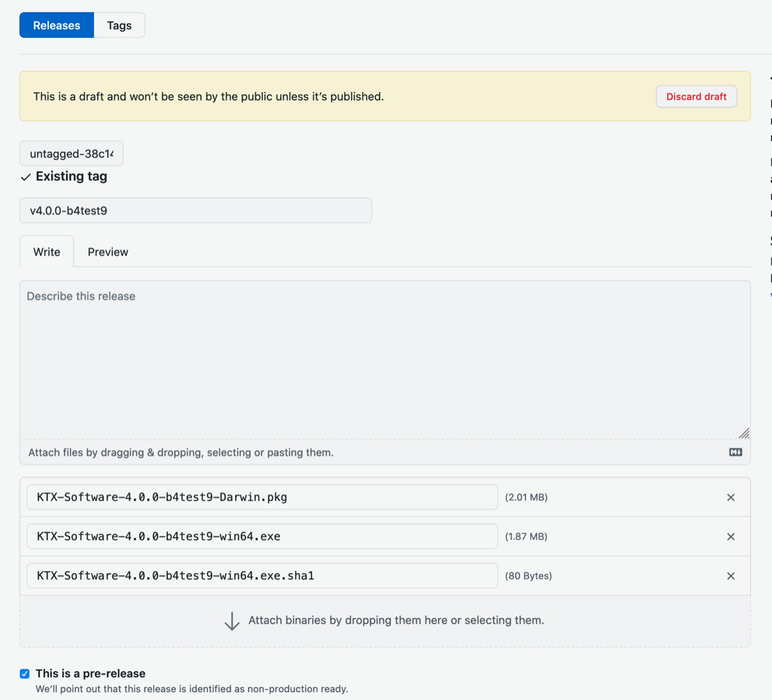Click the download arrow in attach binaries area
The image size is (772, 700).
(232, 621)
